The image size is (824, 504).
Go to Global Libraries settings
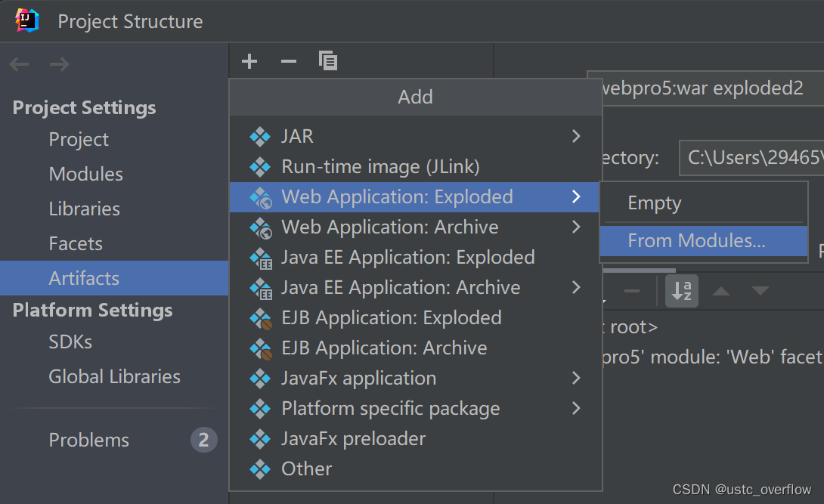click(114, 376)
